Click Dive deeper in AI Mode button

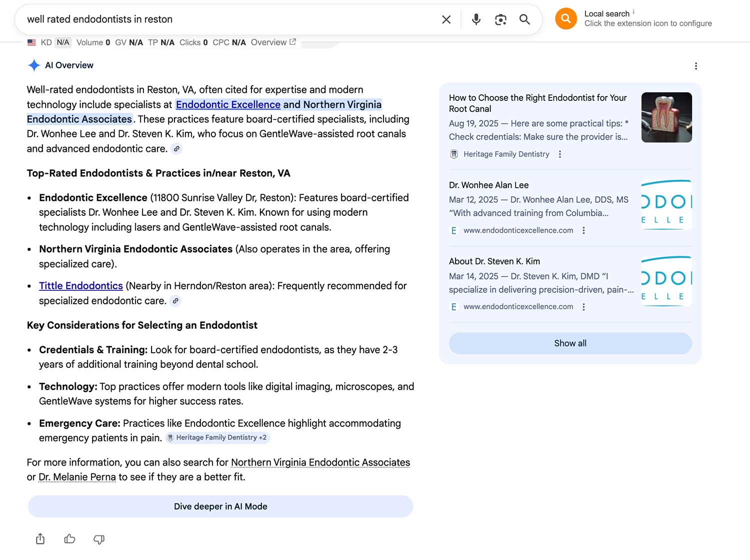[220, 507]
